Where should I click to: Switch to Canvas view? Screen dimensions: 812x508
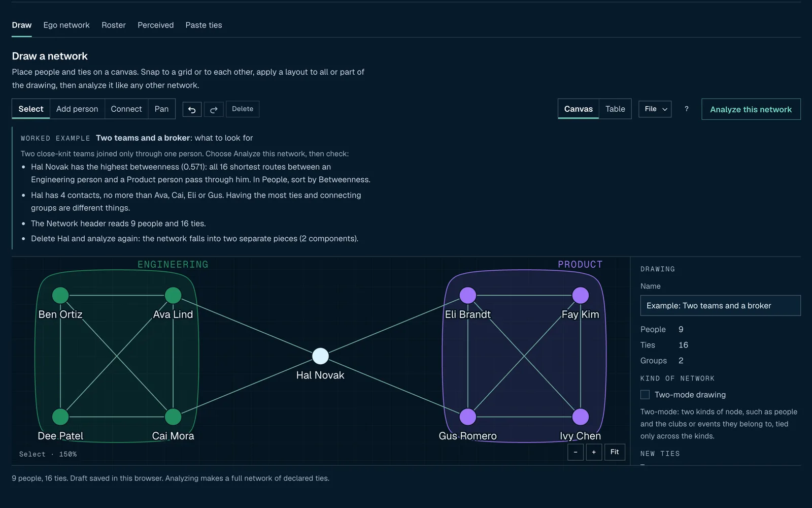pyautogui.click(x=579, y=109)
